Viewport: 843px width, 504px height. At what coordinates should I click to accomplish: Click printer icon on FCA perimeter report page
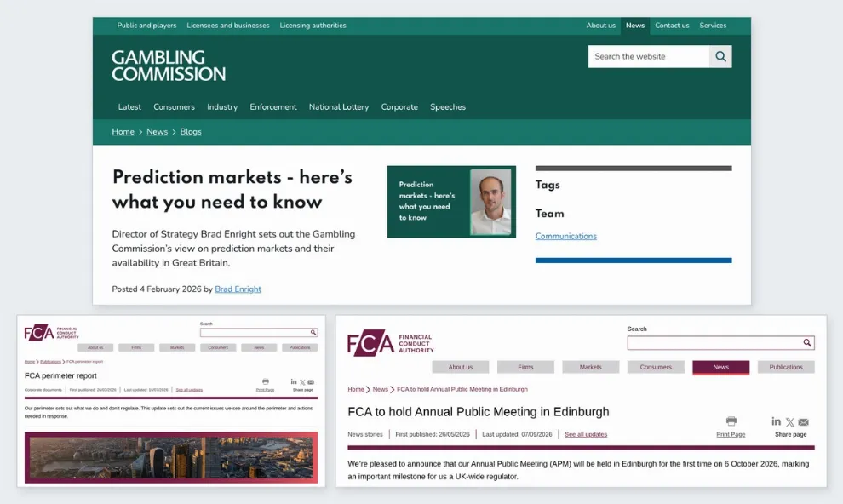coord(265,381)
